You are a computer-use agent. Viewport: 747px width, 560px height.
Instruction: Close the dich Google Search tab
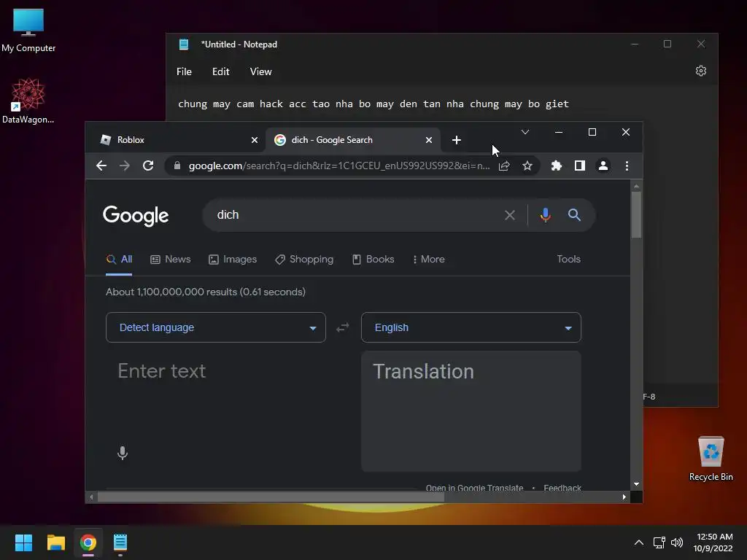(429, 140)
